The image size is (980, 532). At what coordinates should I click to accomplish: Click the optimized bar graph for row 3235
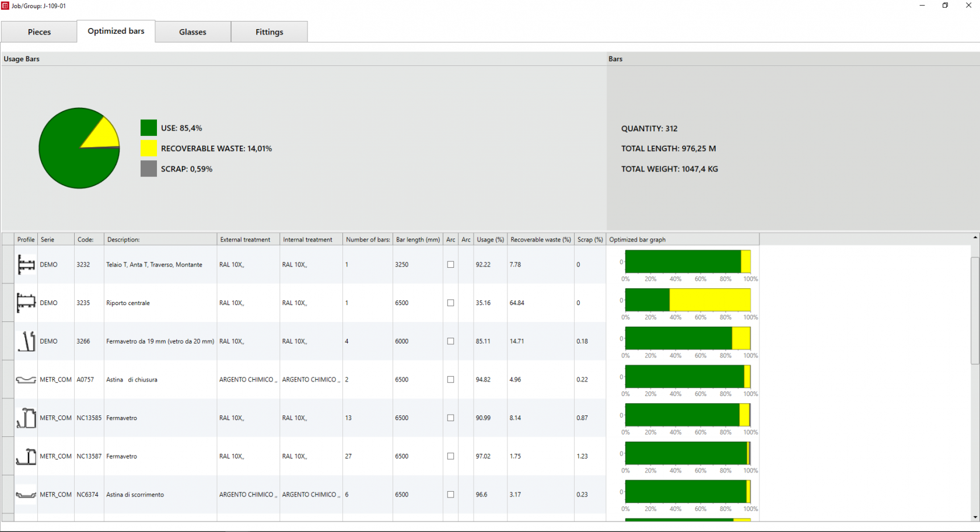point(688,299)
